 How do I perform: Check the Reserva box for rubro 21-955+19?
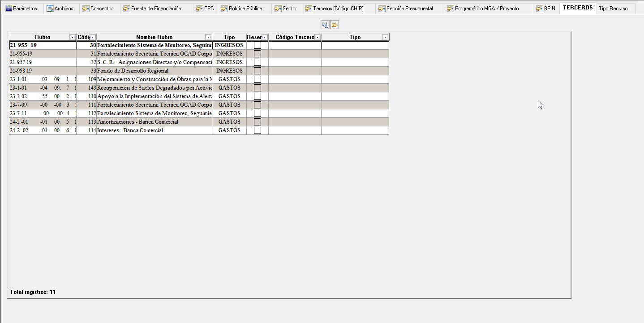pyautogui.click(x=258, y=45)
